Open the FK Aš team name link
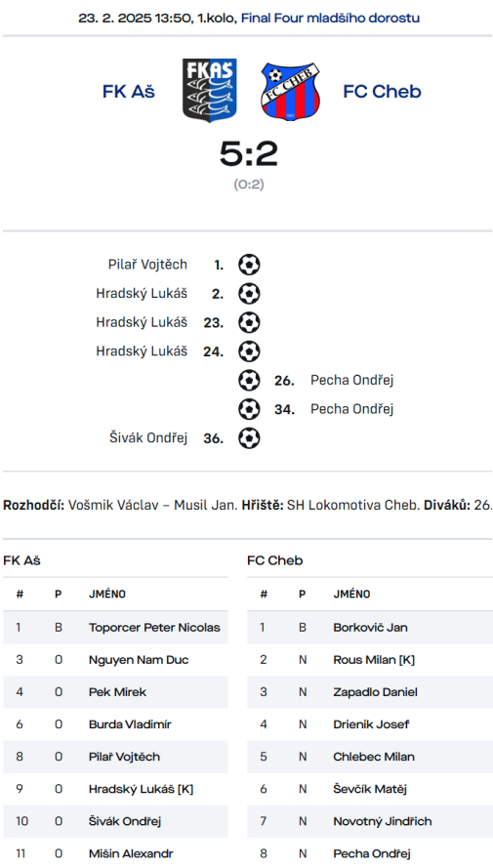This screenshot has height=868, width=493. click(128, 91)
